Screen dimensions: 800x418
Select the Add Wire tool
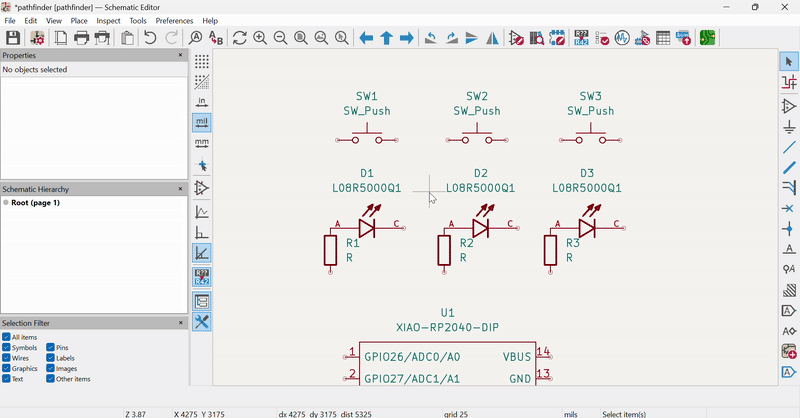pos(789,147)
